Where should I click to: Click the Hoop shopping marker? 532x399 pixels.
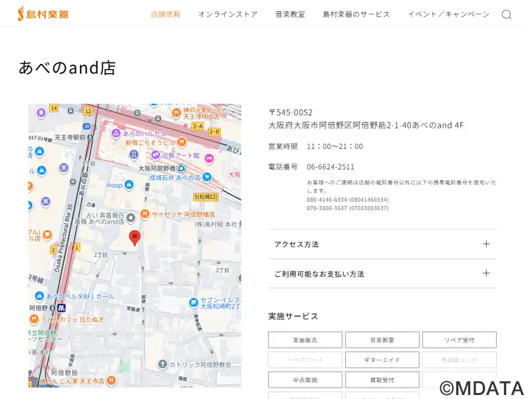[x=129, y=185]
